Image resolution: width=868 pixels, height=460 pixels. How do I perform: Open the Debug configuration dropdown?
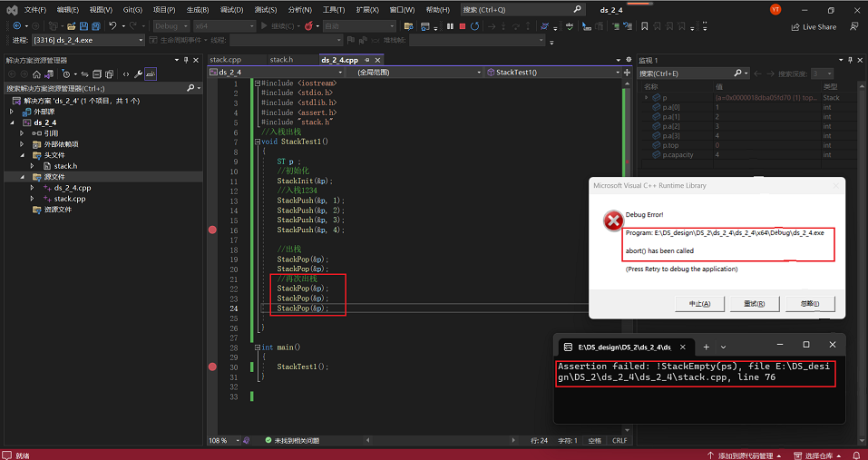click(171, 26)
